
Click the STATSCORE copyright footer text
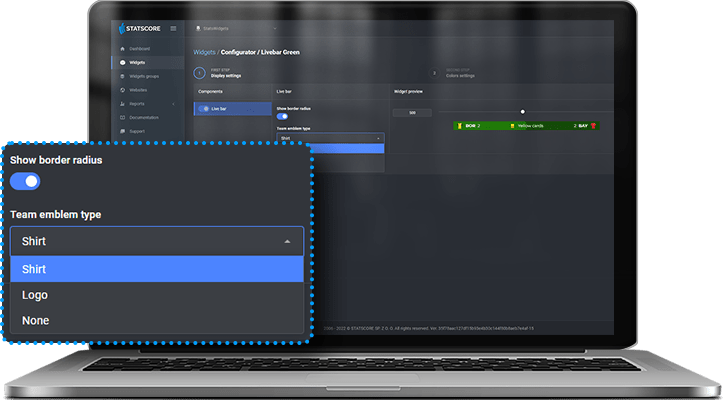pyautogui.click(x=428, y=328)
